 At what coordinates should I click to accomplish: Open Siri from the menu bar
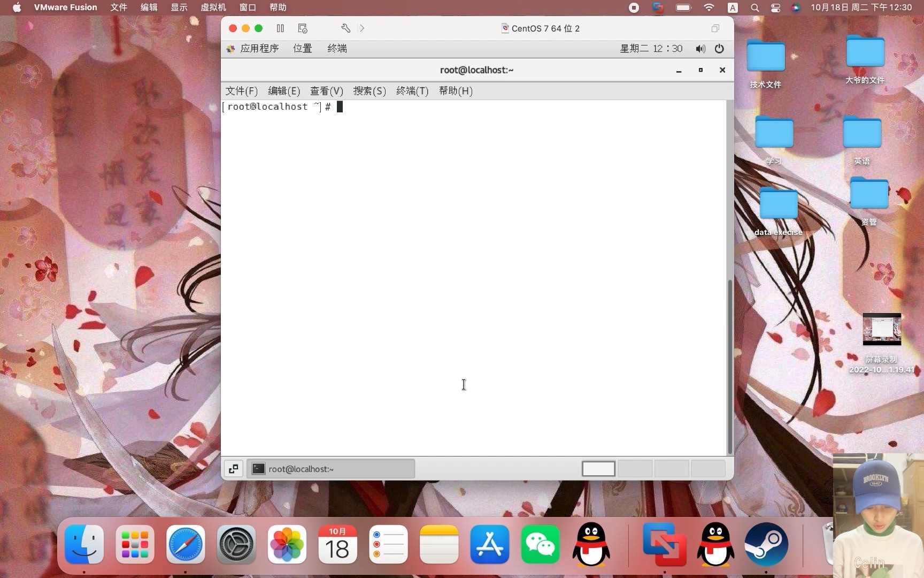796,7
